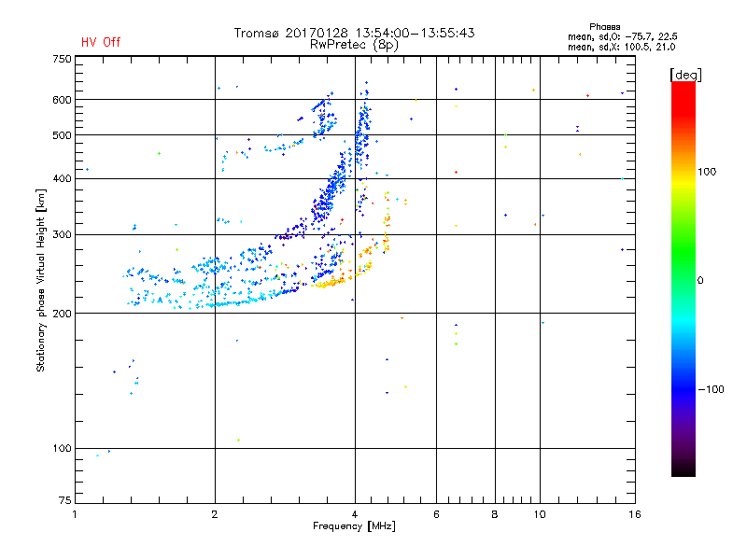Click the y-axis label '500'

62,135
